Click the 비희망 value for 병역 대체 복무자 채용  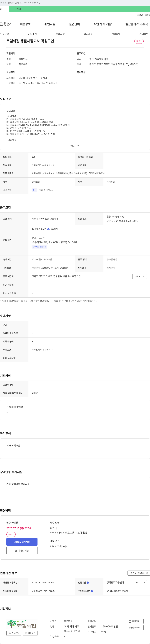[34, 393]
